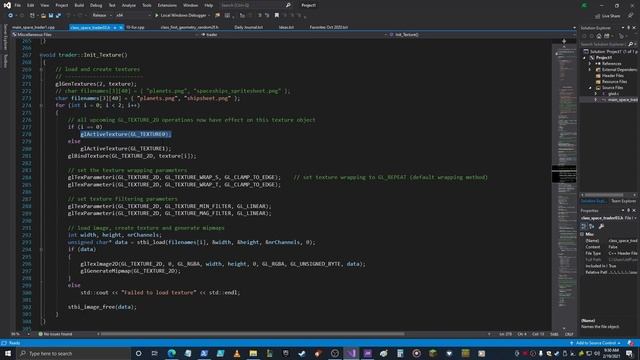The height and width of the screenshot is (360, 640).
Task: Click Add to Source Control
Action: point(595,343)
